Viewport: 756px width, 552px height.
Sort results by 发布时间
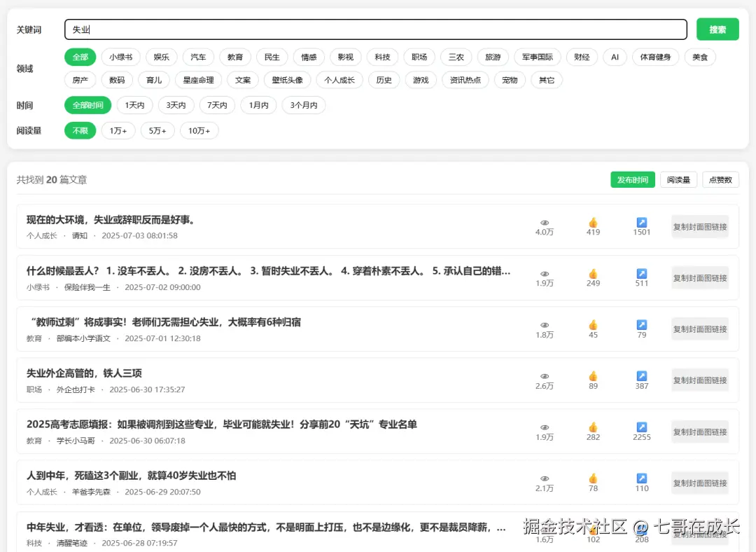tap(633, 179)
